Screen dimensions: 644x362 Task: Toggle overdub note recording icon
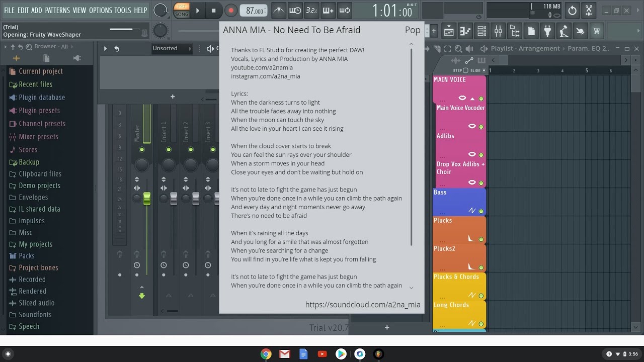click(x=328, y=10)
